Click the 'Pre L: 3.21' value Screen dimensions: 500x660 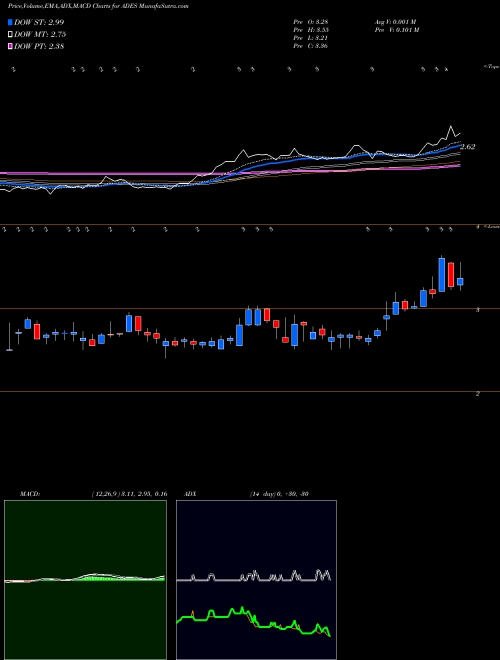point(311,38)
